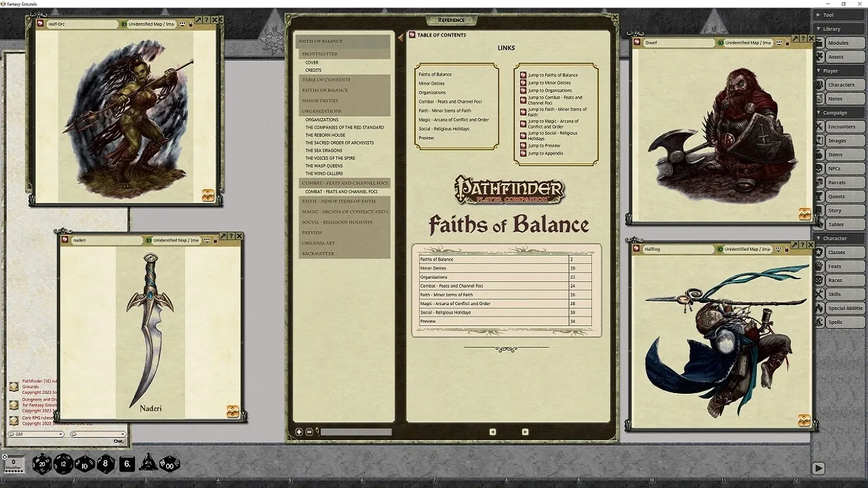868x488 pixels.
Task: Roll the d8 die
Action: [106, 464]
